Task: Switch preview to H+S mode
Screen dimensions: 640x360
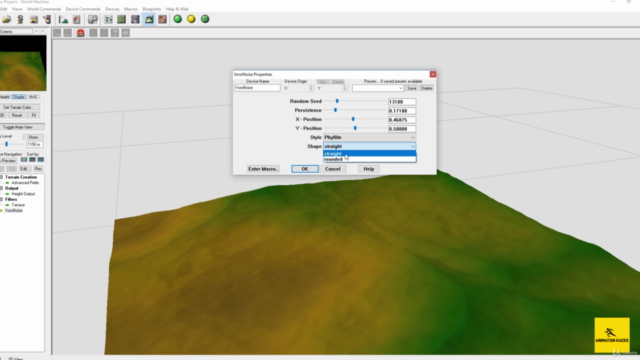Action: pos(33,97)
